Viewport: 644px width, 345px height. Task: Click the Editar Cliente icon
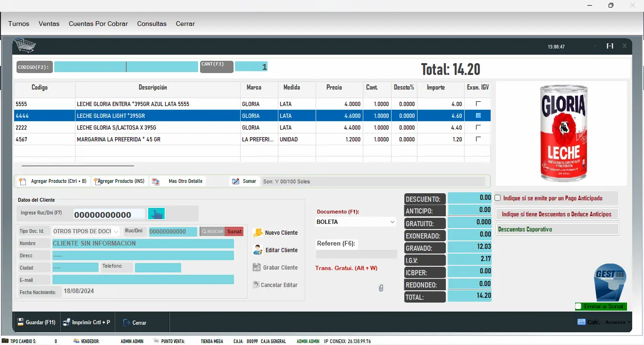[258, 250]
